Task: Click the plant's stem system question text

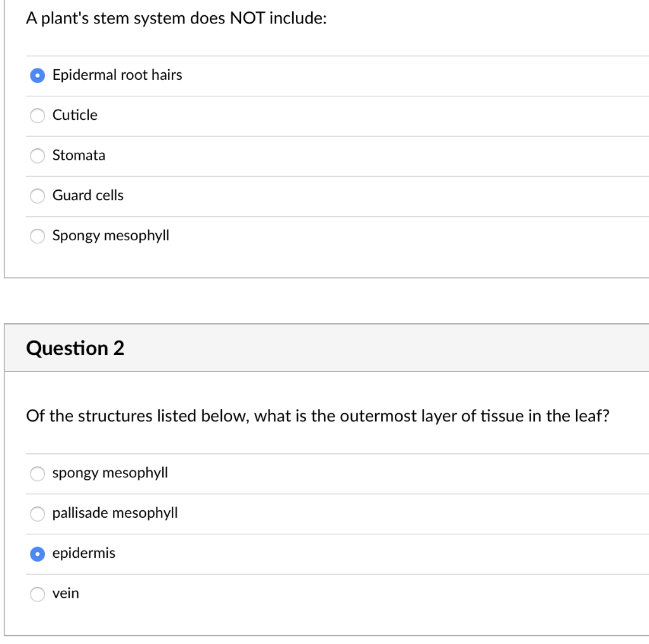Action: (176, 18)
